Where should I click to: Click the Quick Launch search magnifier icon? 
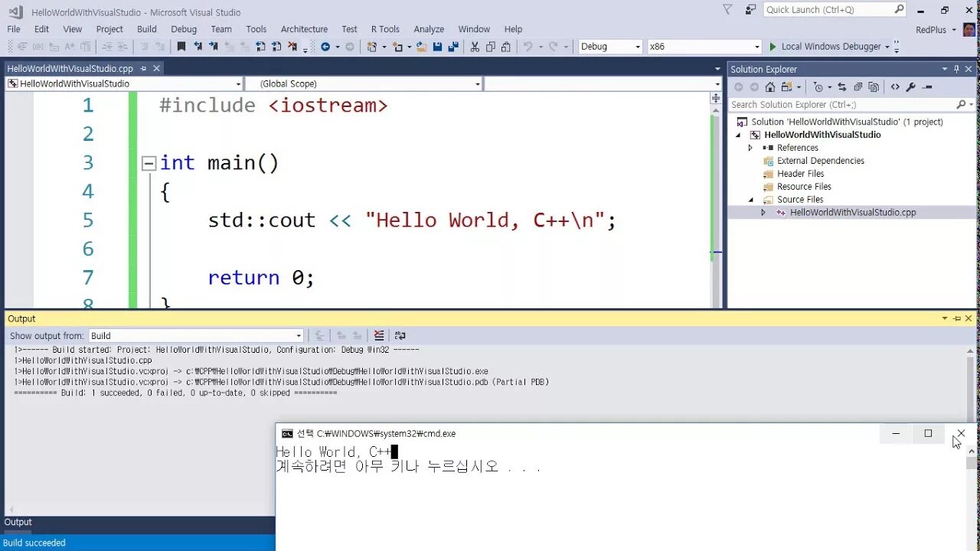899,9
